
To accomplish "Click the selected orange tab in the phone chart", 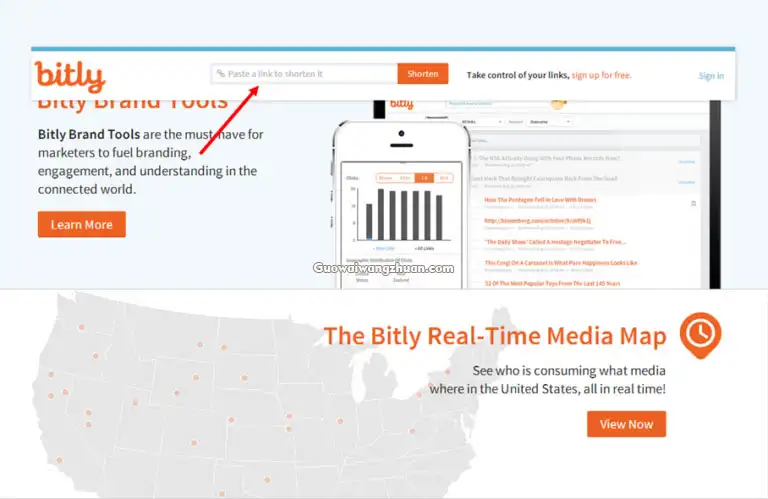I will pos(424,178).
